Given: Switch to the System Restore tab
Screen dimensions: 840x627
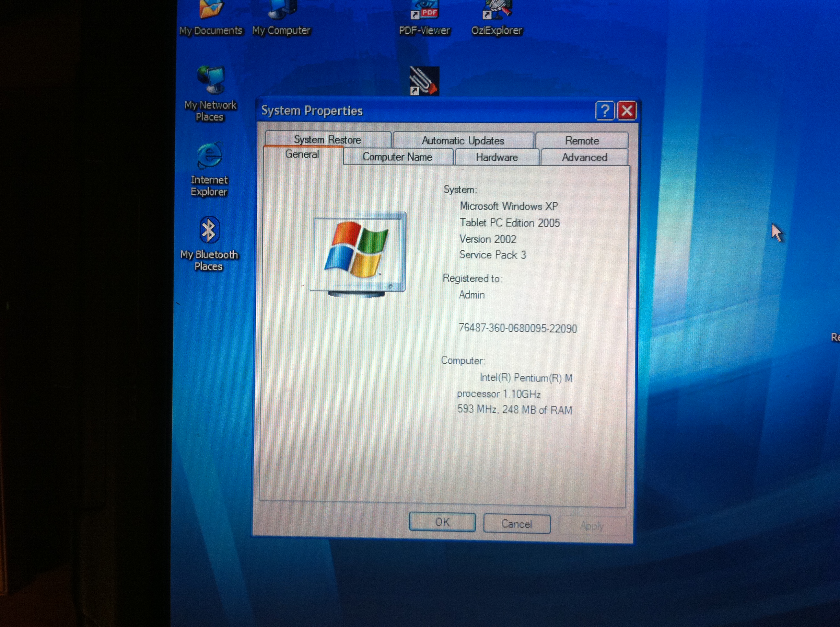Looking at the screenshot, I should click(x=327, y=140).
